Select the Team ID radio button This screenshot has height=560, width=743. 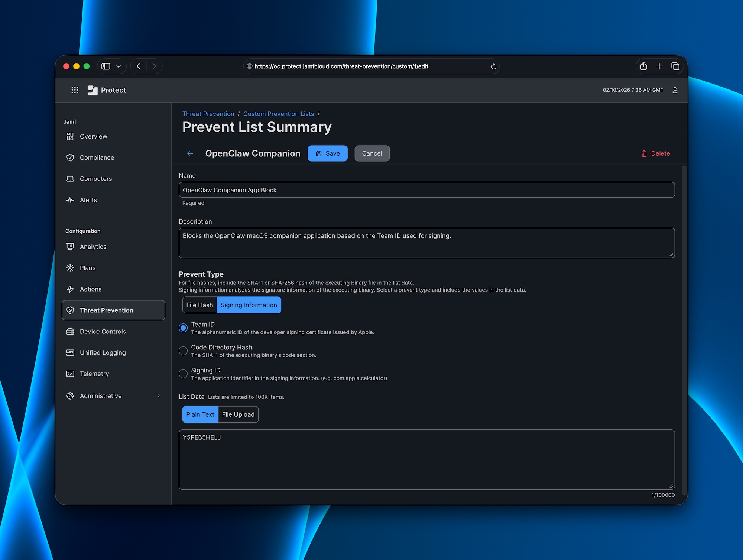[183, 328]
